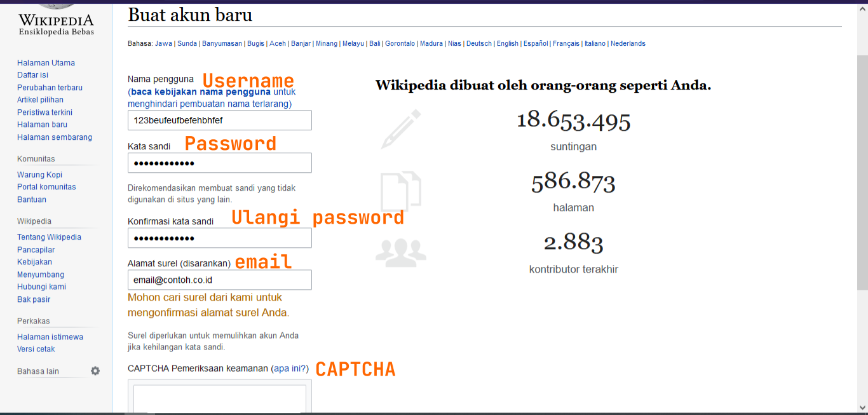Visit Warung Kopi community page
The height and width of the screenshot is (415, 868).
[39, 175]
